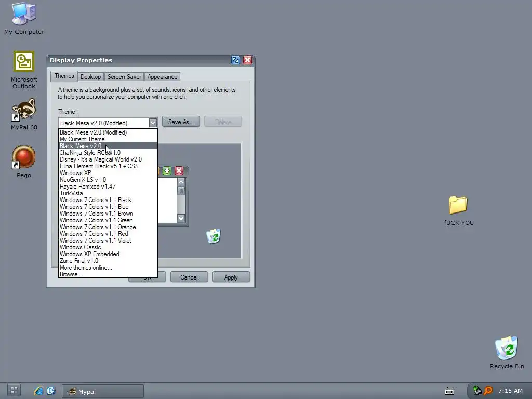Select My Current Theme option

pos(108,139)
